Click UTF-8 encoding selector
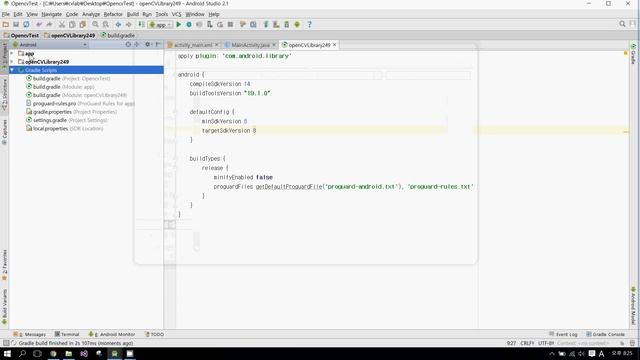This screenshot has width=640, height=360. [546, 343]
